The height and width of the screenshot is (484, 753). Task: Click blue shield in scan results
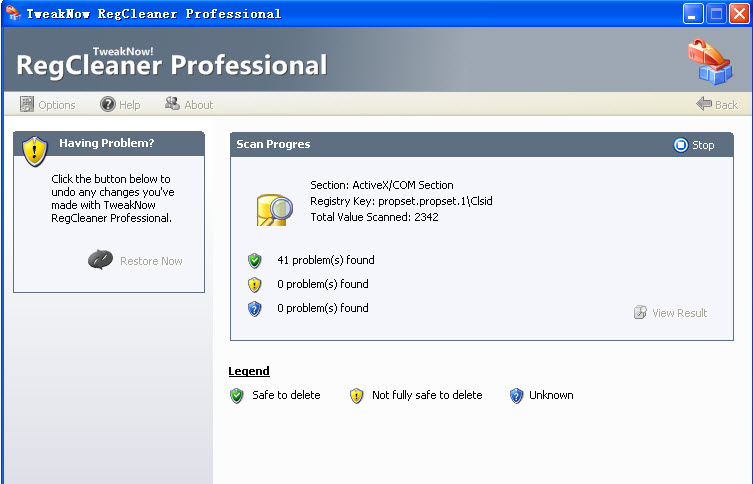[255, 309]
